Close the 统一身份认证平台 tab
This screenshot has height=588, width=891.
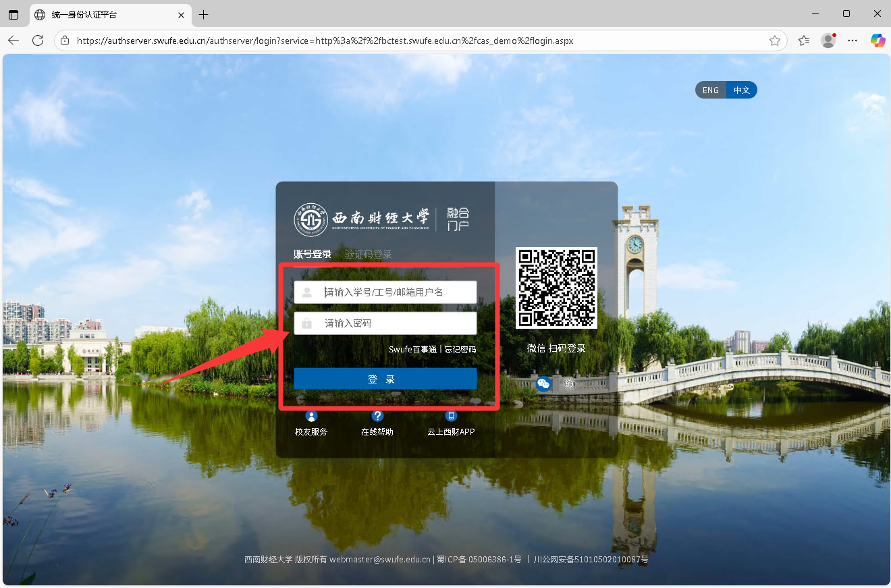click(x=181, y=14)
